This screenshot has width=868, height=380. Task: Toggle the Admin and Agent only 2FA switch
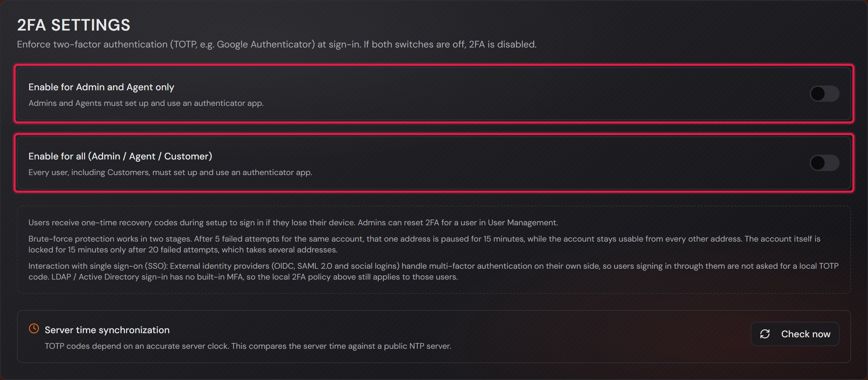pos(824,94)
